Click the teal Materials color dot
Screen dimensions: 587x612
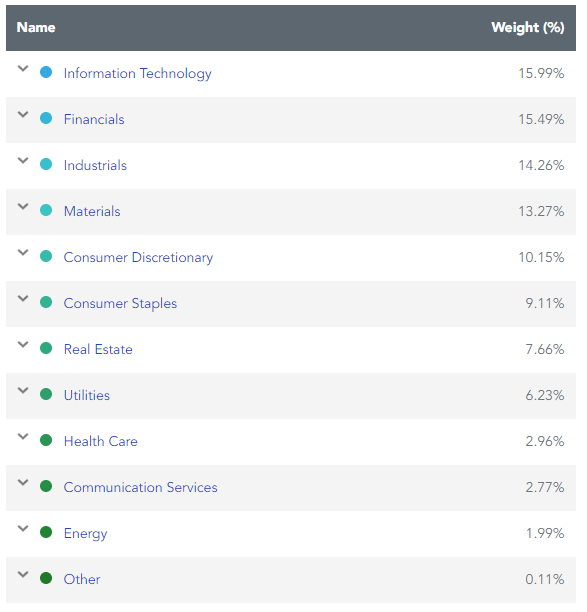(46, 210)
